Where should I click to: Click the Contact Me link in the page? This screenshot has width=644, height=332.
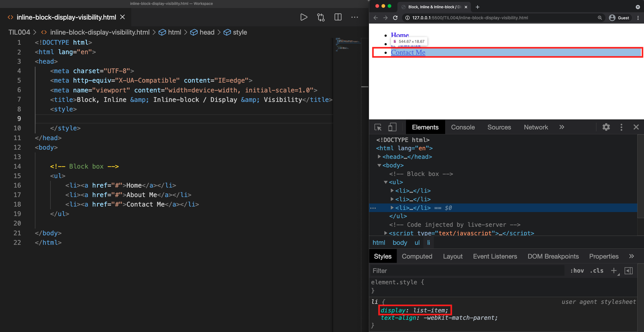(408, 53)
